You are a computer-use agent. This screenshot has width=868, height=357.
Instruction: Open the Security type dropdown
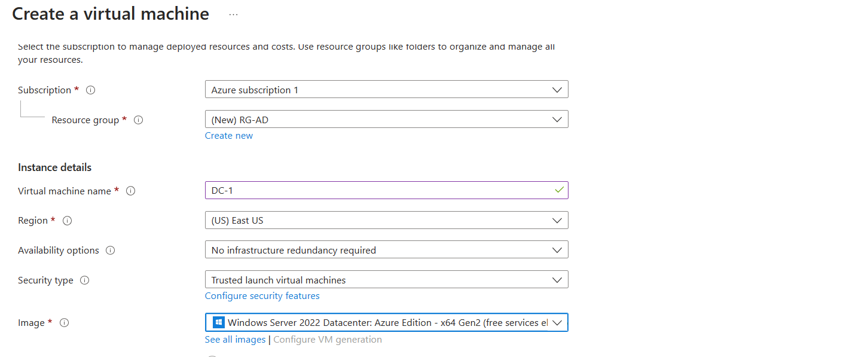[386, 280]
